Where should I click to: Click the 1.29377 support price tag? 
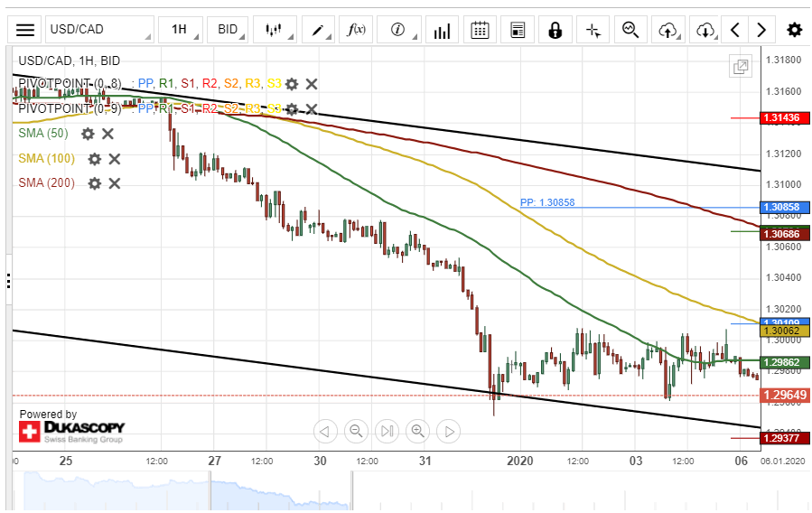(784, 438)
